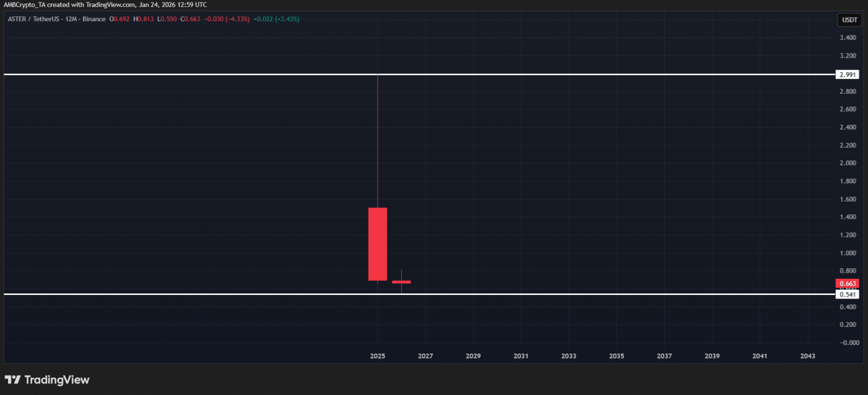Open the USDT currency selector
Viewport: 868px width, 395px height.
(x=849, y=20)
